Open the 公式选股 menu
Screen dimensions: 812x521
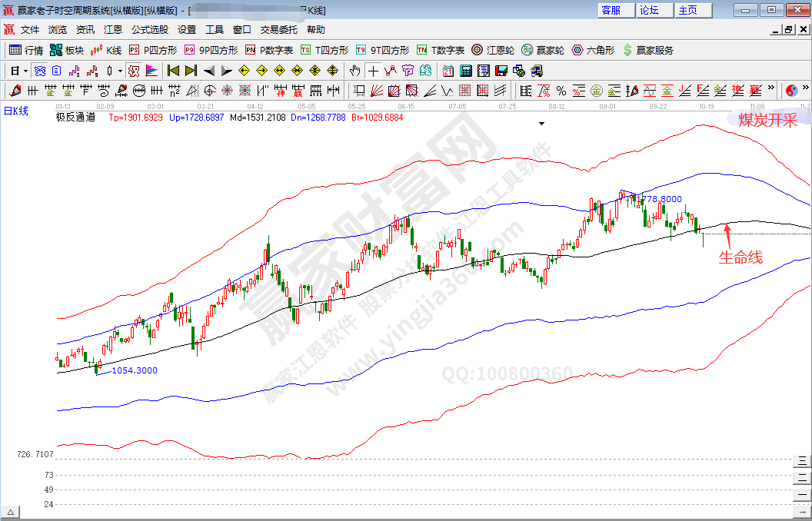point(149,30)
